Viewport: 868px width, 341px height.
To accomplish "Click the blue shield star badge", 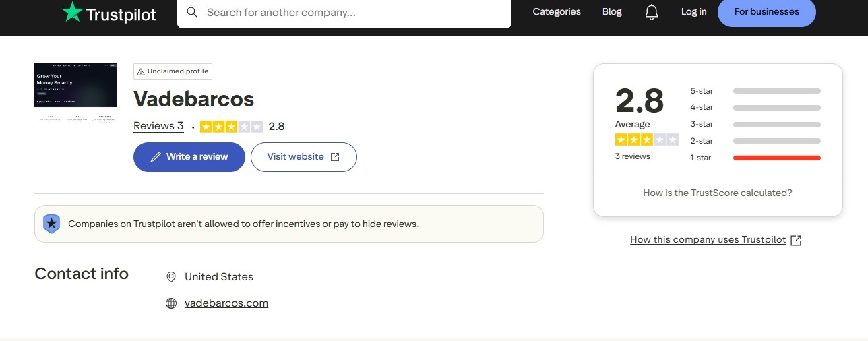I will pyautogui.click(x=52, y=224).
